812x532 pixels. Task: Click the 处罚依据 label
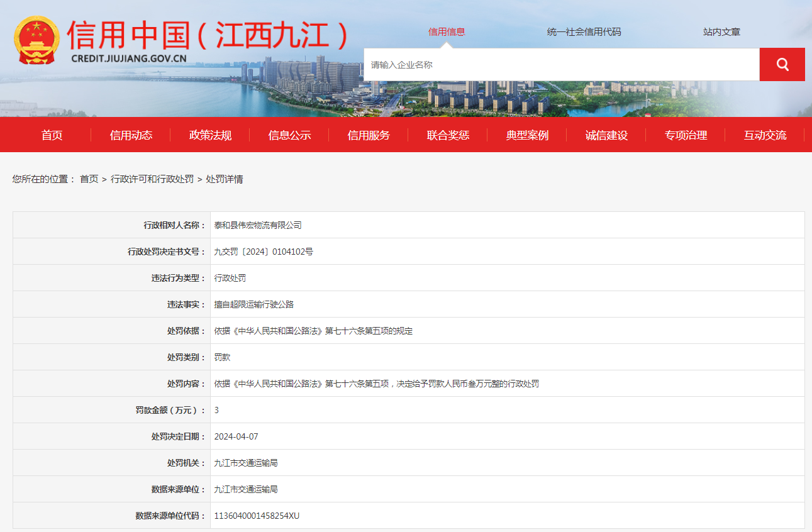[186, 331]
